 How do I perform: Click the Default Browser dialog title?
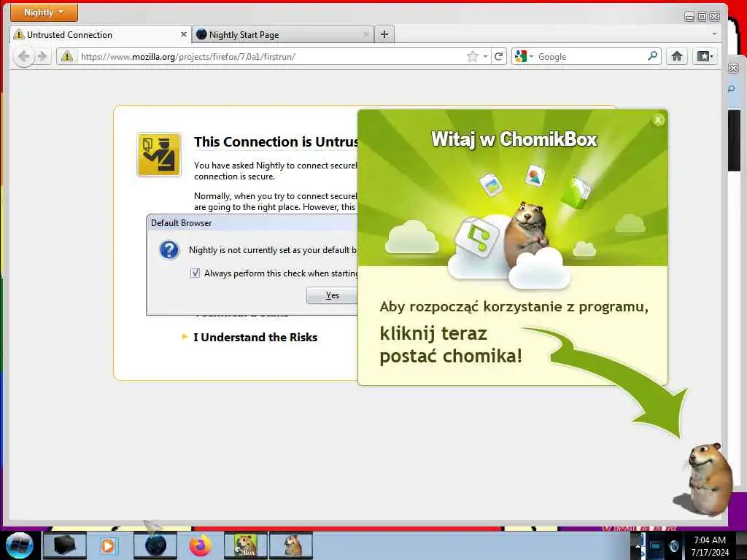point(181,223)
